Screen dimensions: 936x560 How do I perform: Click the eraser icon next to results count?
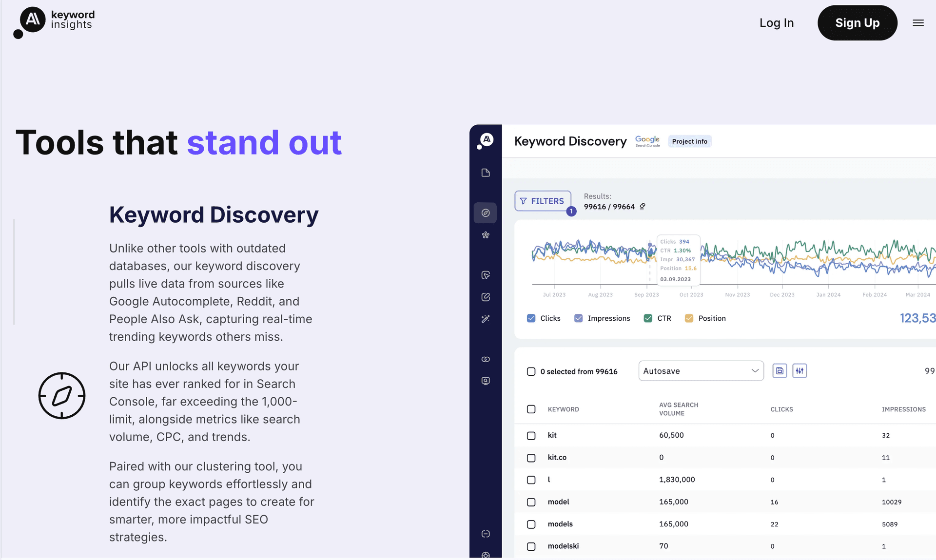(643, 206)
